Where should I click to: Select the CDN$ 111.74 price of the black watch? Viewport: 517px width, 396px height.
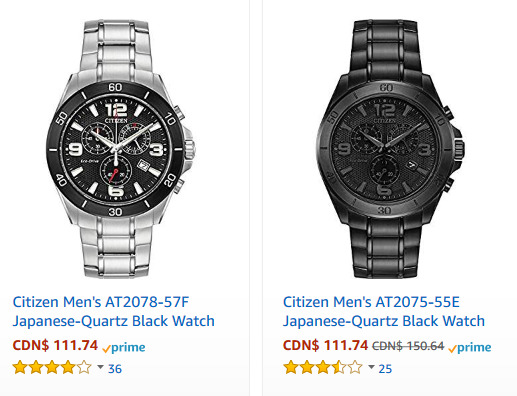point(326,345)
